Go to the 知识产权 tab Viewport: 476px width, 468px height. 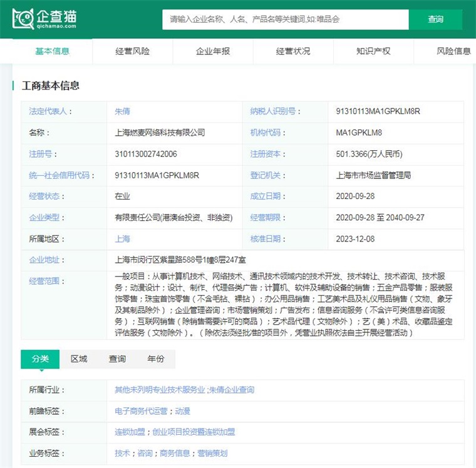pos(373,51)
